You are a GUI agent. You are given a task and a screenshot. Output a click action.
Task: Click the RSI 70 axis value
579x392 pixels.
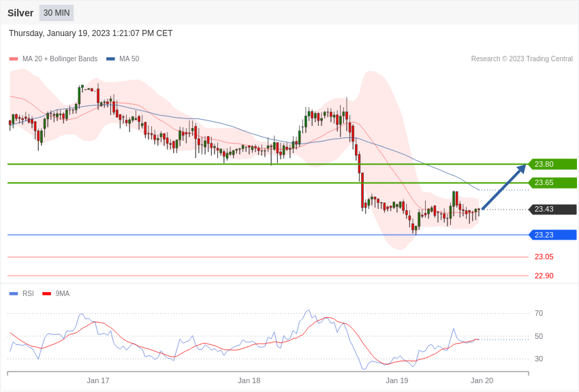(x=539, y=313)
